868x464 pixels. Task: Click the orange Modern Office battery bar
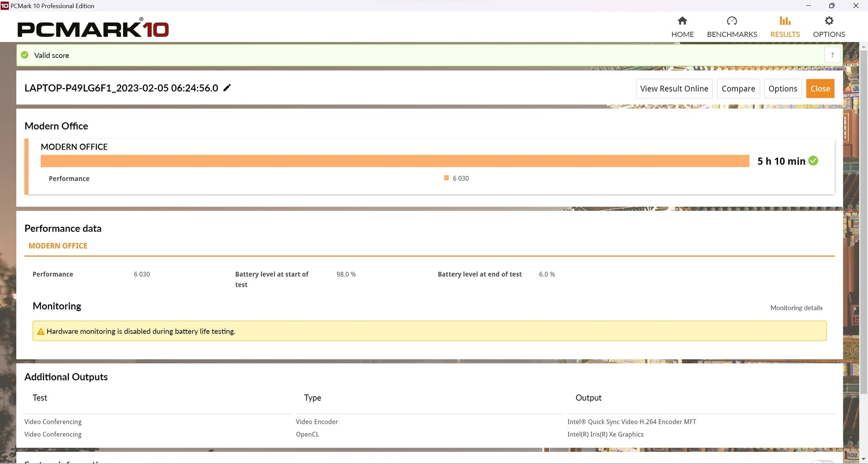pyautogui.click(x=395, y=161)
